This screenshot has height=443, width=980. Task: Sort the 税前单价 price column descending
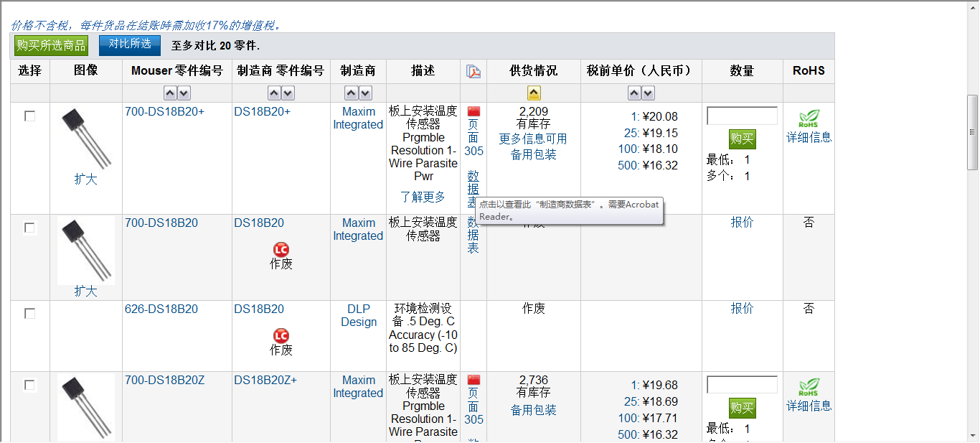649,93
